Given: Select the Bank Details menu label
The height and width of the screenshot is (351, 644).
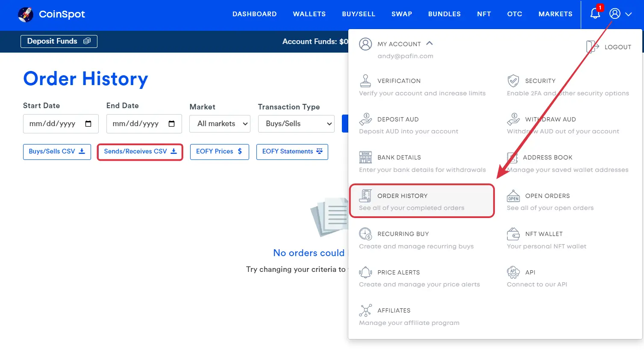Looking at the screenshot, I should [399, 157].
